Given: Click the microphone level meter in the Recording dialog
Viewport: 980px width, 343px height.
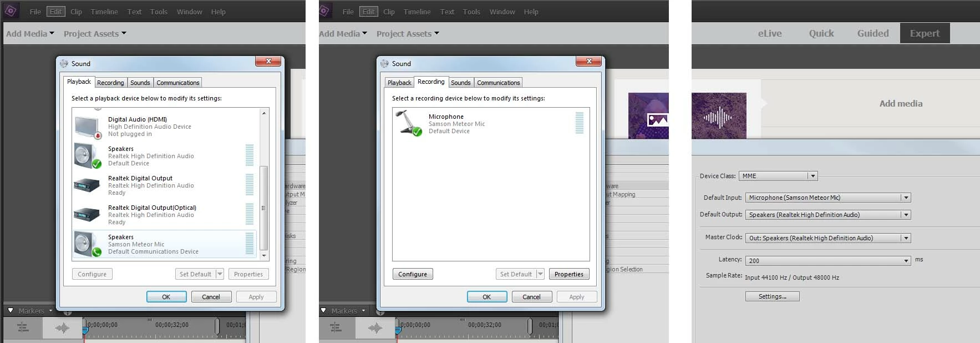Looking at the screenshot, I should pyautogui.click(x=580, y=123).
